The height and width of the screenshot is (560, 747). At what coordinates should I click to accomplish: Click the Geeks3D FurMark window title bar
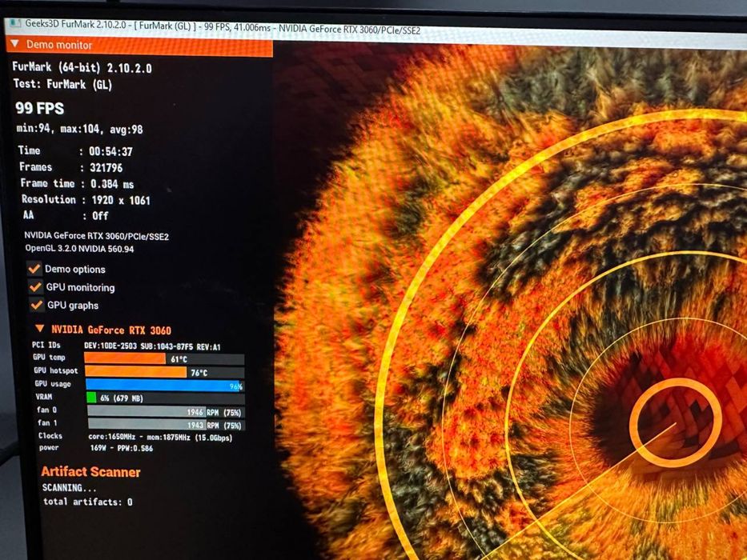(x=376, y=32)
